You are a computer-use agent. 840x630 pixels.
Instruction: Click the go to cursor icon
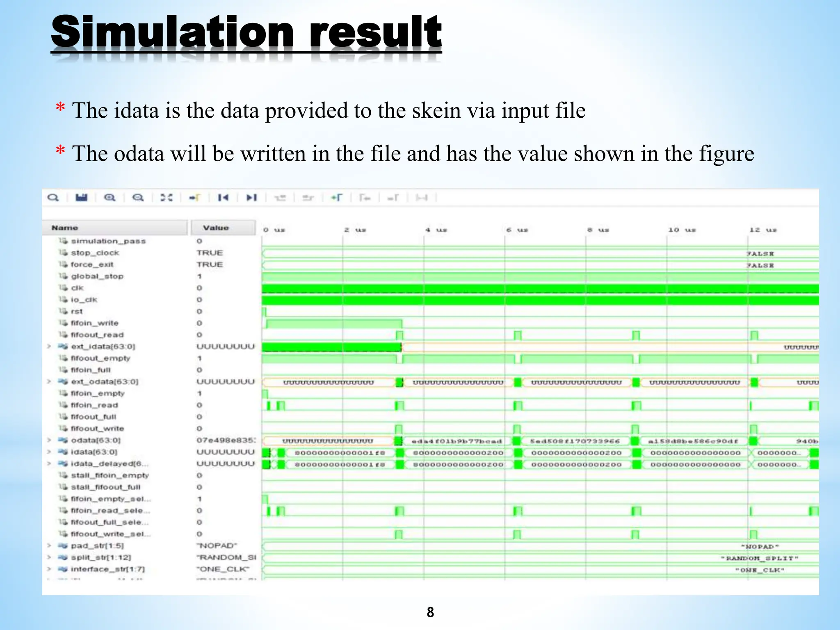click(x=194, y=198)
